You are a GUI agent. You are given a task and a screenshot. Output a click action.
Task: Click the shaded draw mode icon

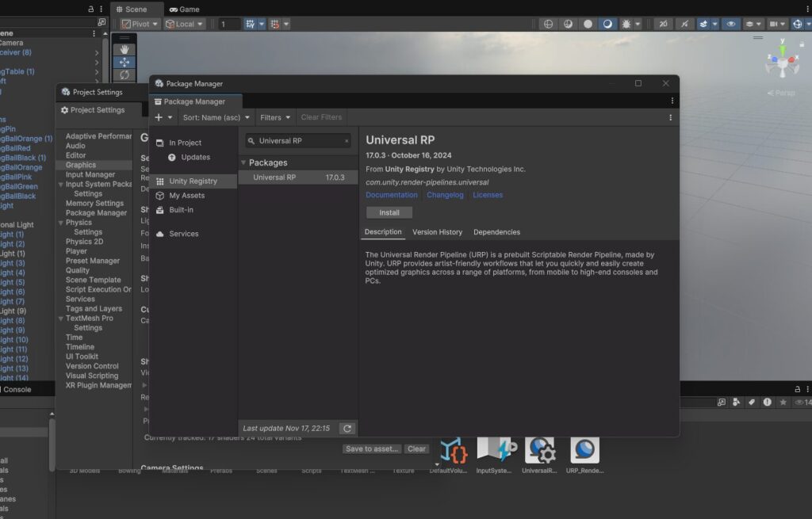pyautogui.click(x=607, y=24)
